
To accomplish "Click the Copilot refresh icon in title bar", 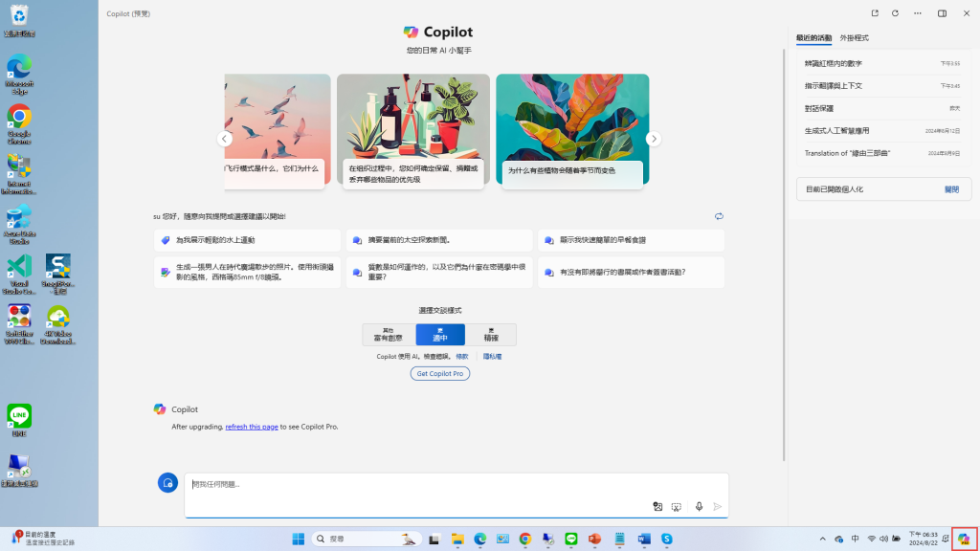I will [x=895, y=13].
